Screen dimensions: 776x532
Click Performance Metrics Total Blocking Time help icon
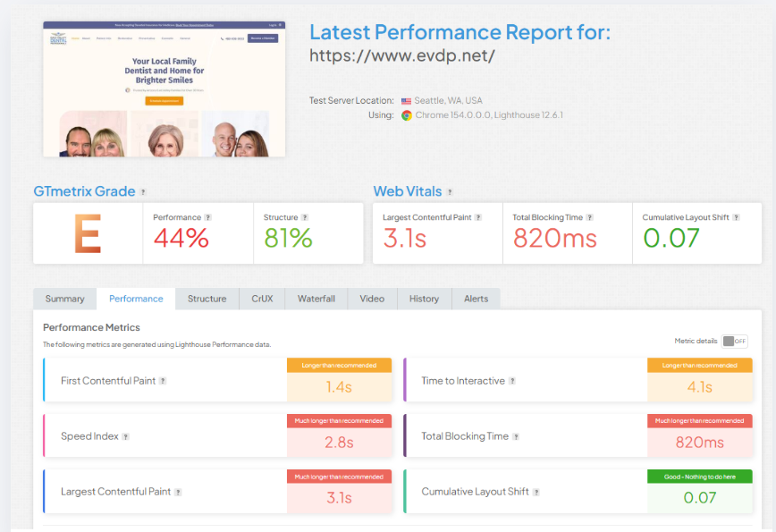(516, 436)
